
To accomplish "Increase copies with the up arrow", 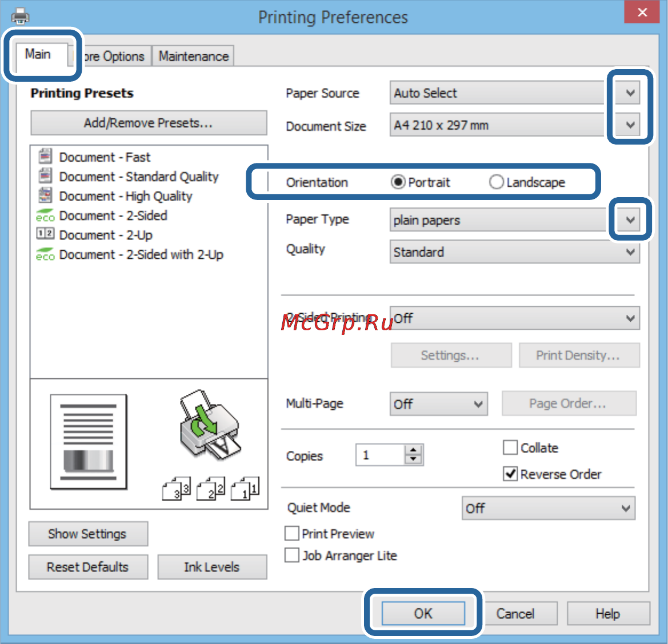I will [413, 450].
